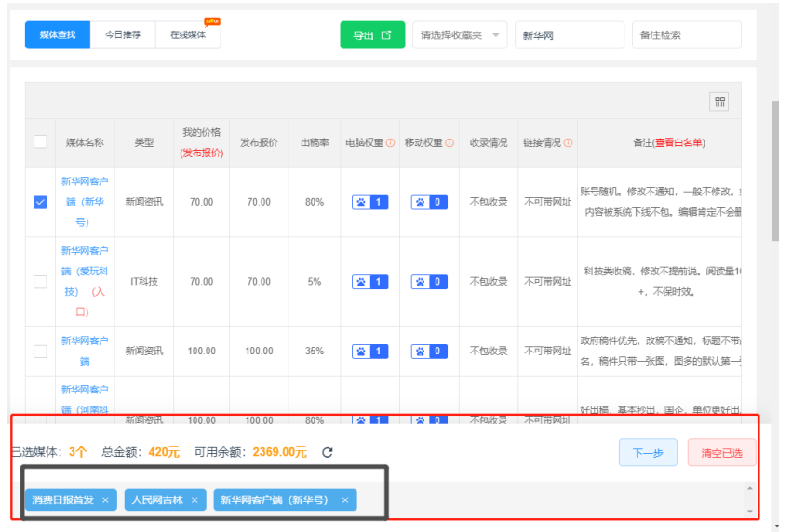Click the 电脑权重 info icon

click(x=391, y=143)
